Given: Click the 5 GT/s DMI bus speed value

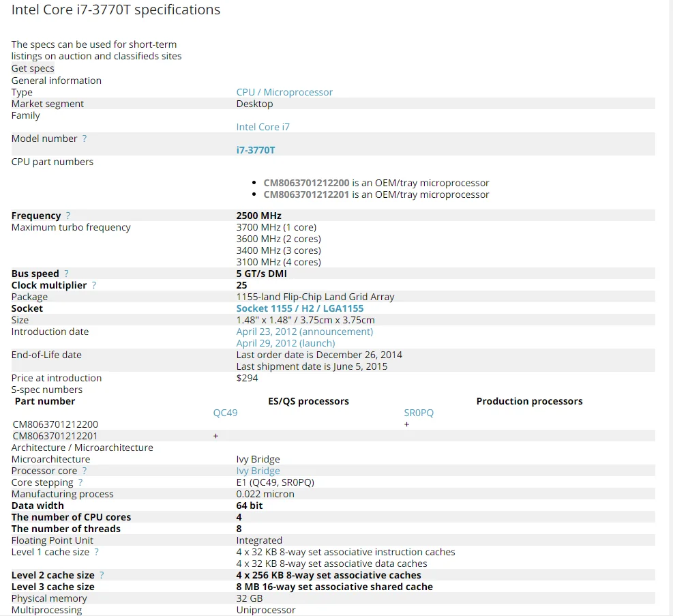Looking at the screenshot, I should (261, 274).
